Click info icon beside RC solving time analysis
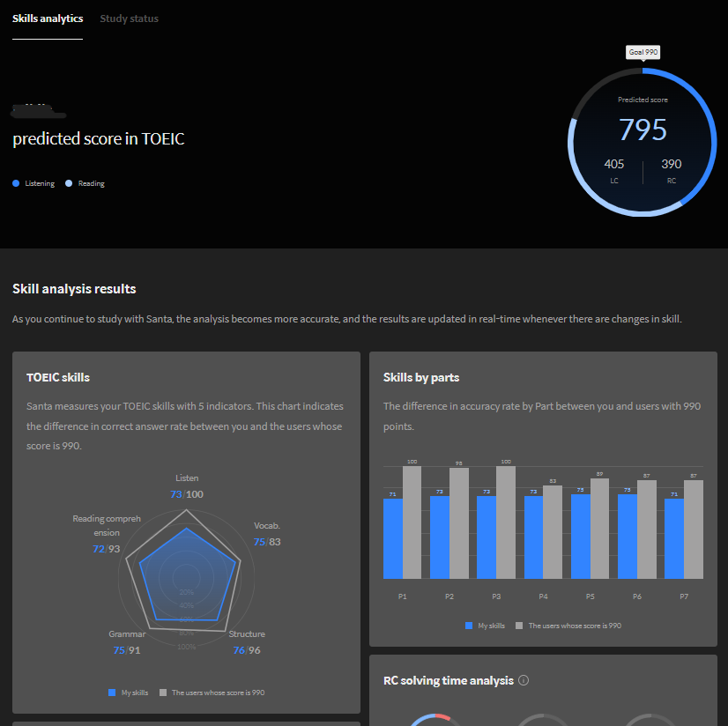This screenshot has width=728, height=726. [524, 680]
